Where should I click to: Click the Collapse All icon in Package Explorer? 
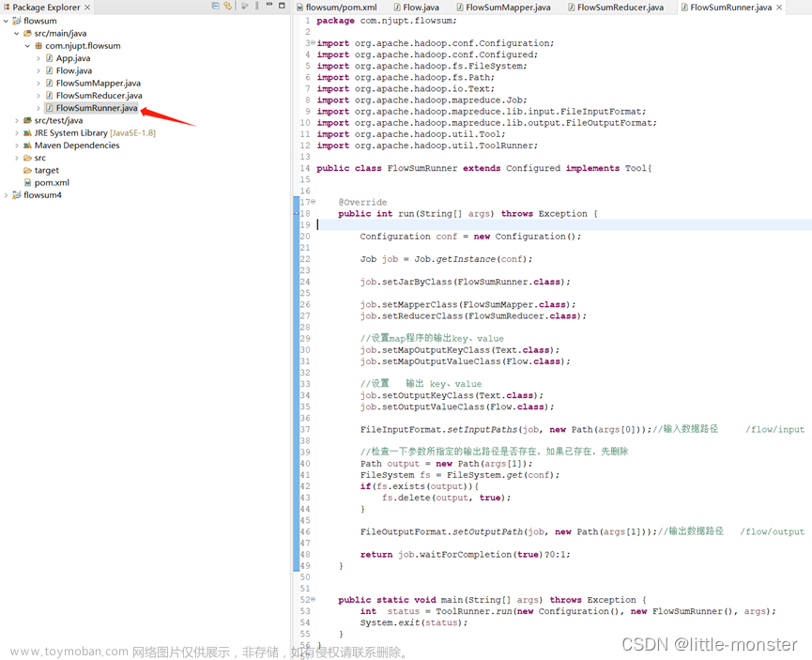pyautogui.click(x=216, y=6)
